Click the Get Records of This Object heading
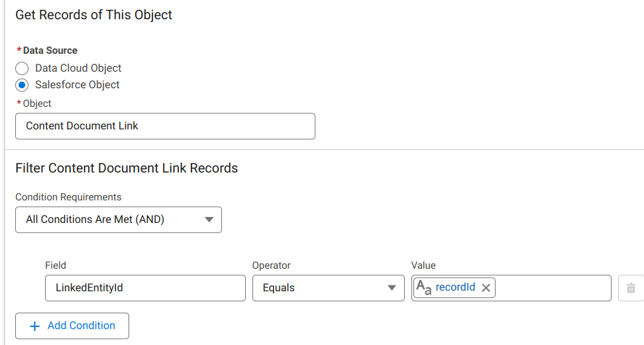 click(x=93, y=15)
